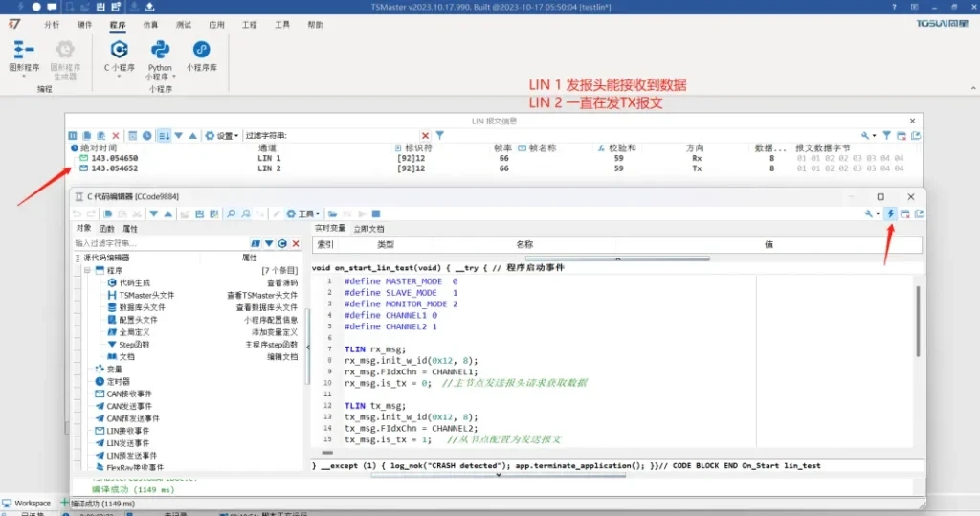Open the 图形程序 graphic program tool
980x516 pixels.
point(24,56)
